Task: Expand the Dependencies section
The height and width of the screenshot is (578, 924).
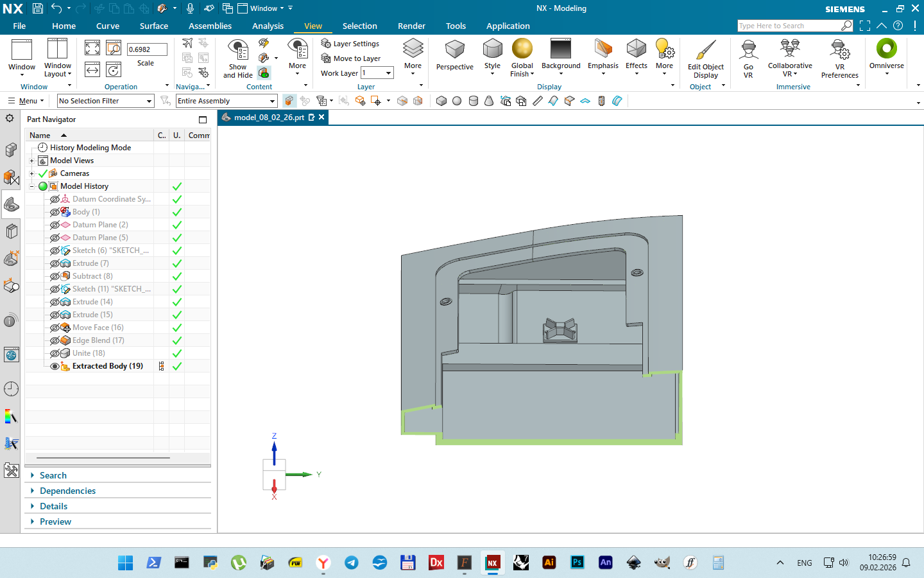Action: tap(67, 491)
